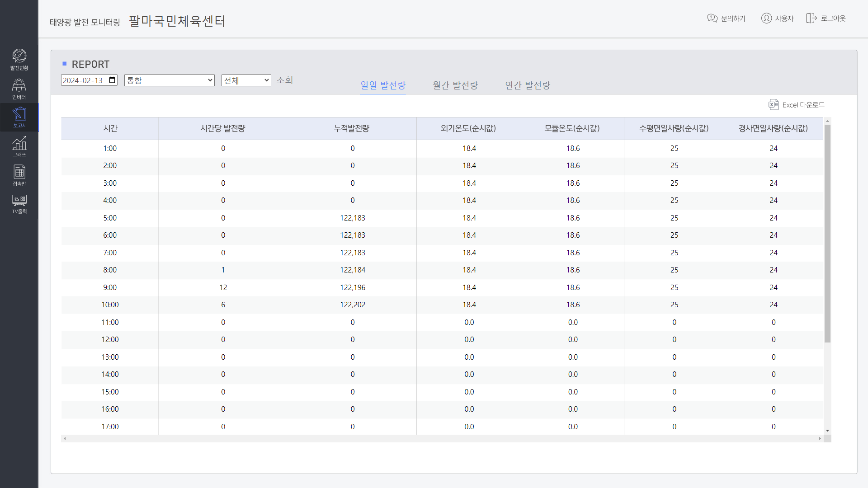The height and width of the screenshot is (488, 868).
Task: Open the 그래프 graph sidebar icon
Action: 19,146
